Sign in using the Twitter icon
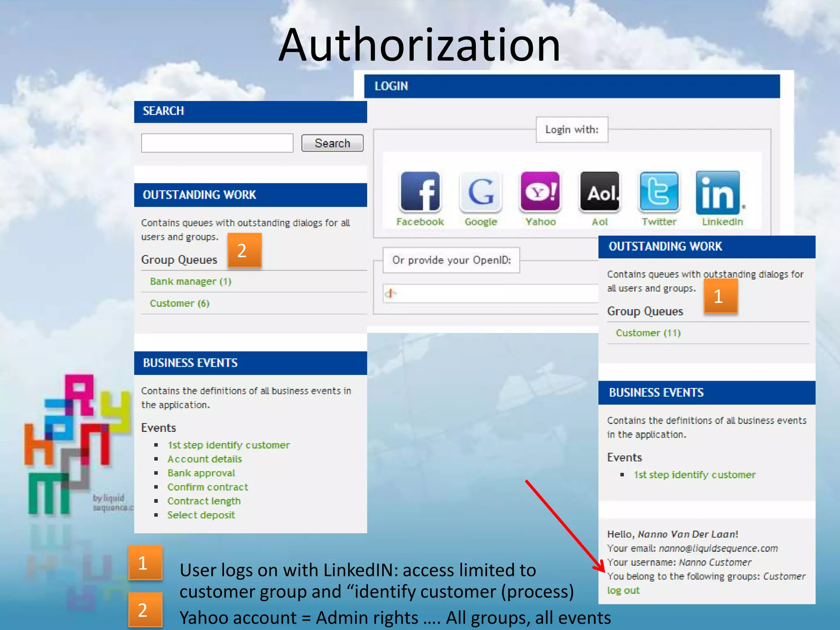Viewport: 840px width, 630px height. pos(659,191)
